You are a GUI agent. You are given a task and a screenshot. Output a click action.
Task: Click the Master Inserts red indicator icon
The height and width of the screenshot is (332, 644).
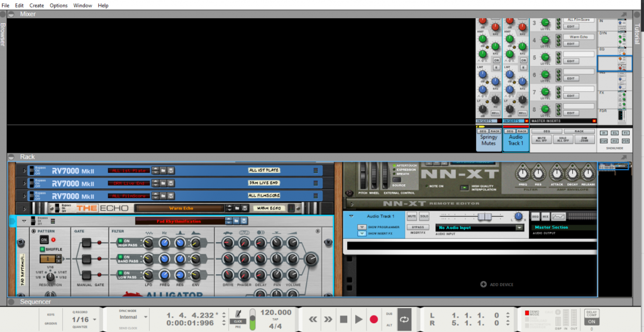coord(594,121)
